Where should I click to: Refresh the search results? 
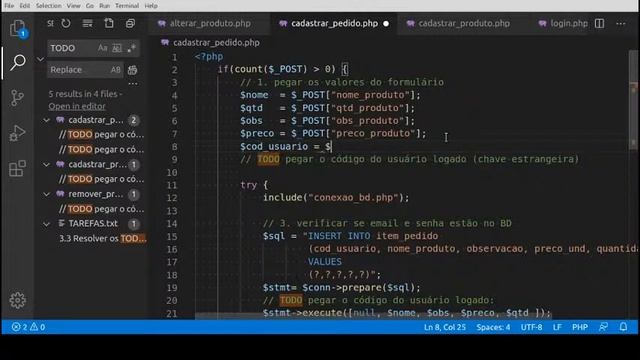coord(66,24)
